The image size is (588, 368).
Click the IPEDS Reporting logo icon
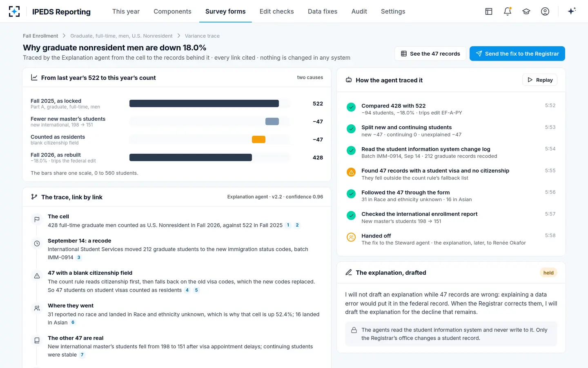(x=14, y=11)
